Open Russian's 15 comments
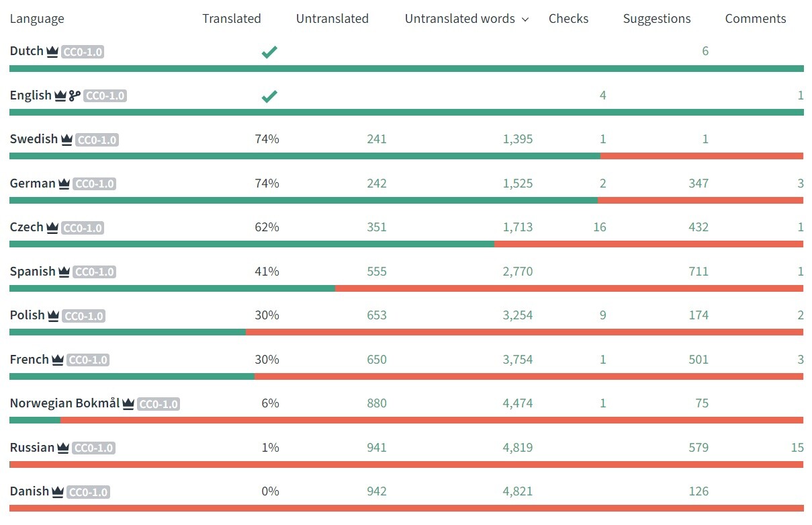The image size is (812, 525). click(797, 448)
